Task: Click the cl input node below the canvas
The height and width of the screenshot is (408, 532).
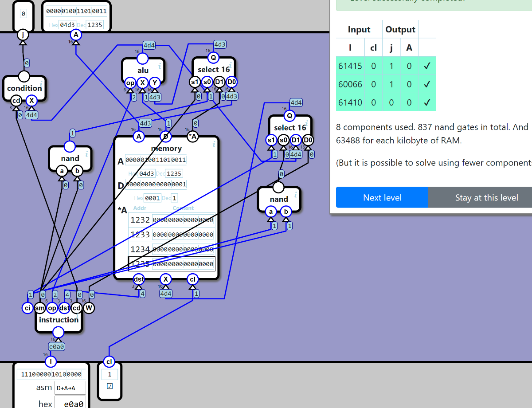Action: [x=109, y=362]
